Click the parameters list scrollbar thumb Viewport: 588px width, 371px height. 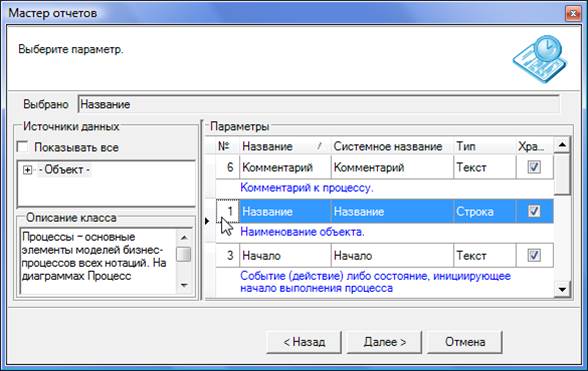[x=562, y=174]
